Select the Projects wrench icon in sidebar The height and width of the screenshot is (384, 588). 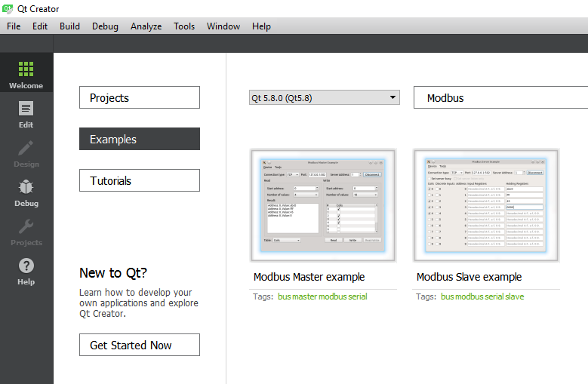click(x=26, y=227)
